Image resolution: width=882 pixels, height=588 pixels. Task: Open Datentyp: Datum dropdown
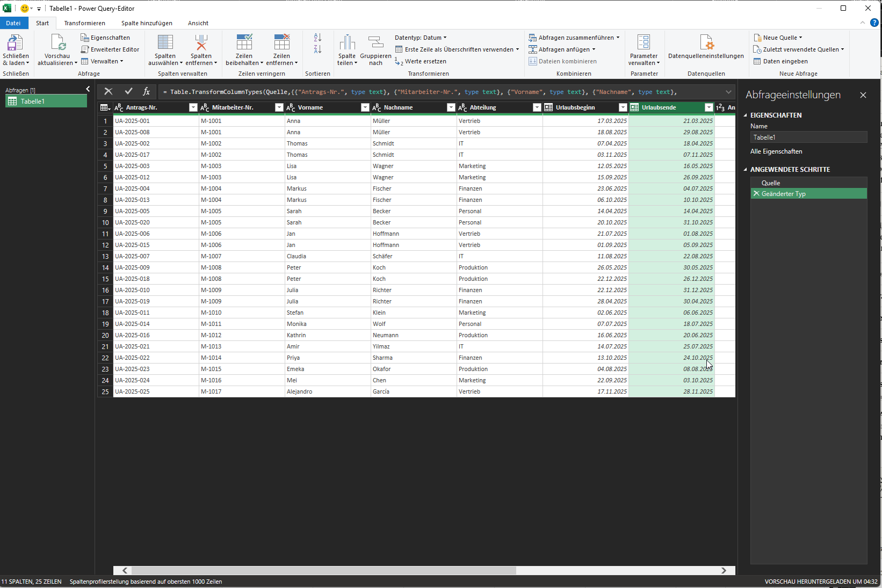pyautogui.click(x=421, y=38)
